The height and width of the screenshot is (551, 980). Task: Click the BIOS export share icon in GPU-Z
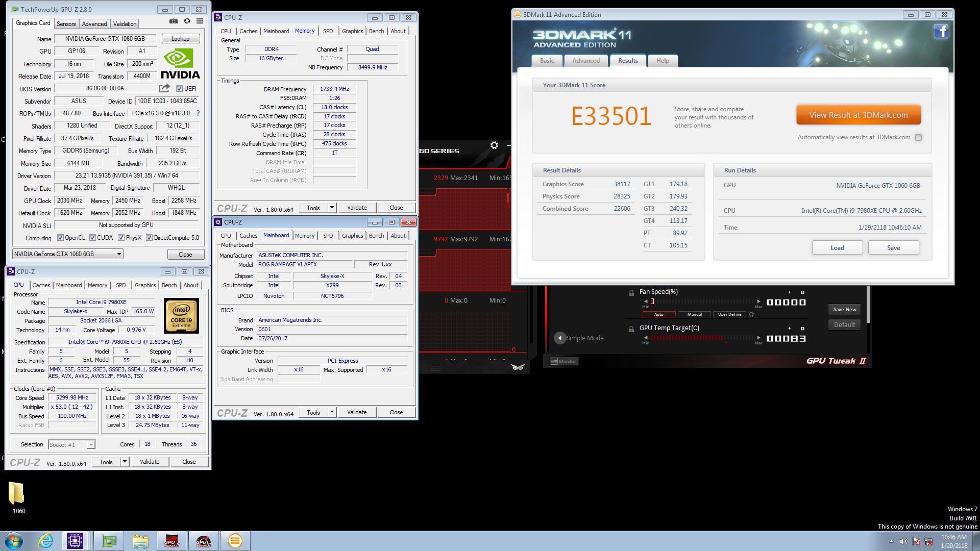tap(164, 88)
